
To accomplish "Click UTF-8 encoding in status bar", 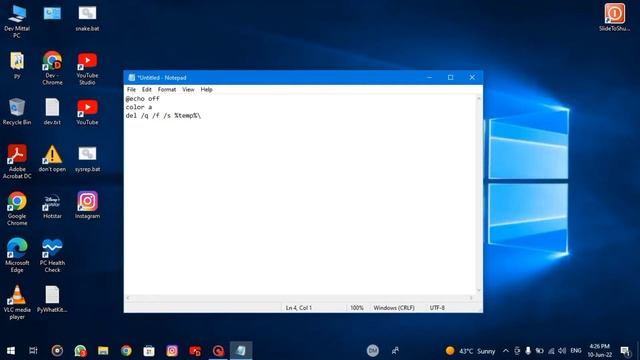I will click(437, 308).
